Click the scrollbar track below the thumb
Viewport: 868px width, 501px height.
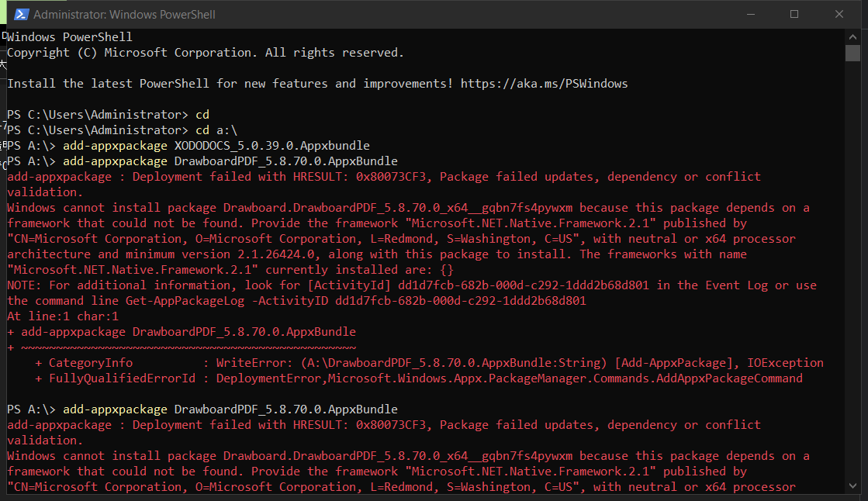852,271
